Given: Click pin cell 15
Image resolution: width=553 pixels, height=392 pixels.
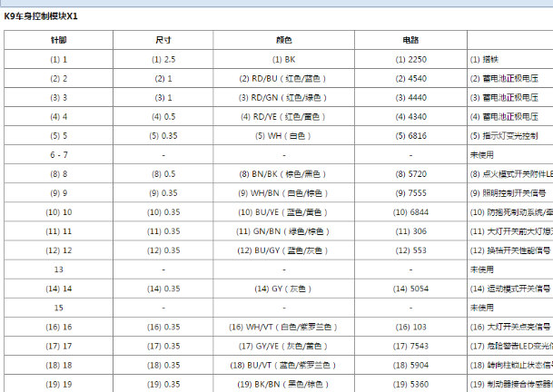Looking at the screenshot, I should (58, 308).
